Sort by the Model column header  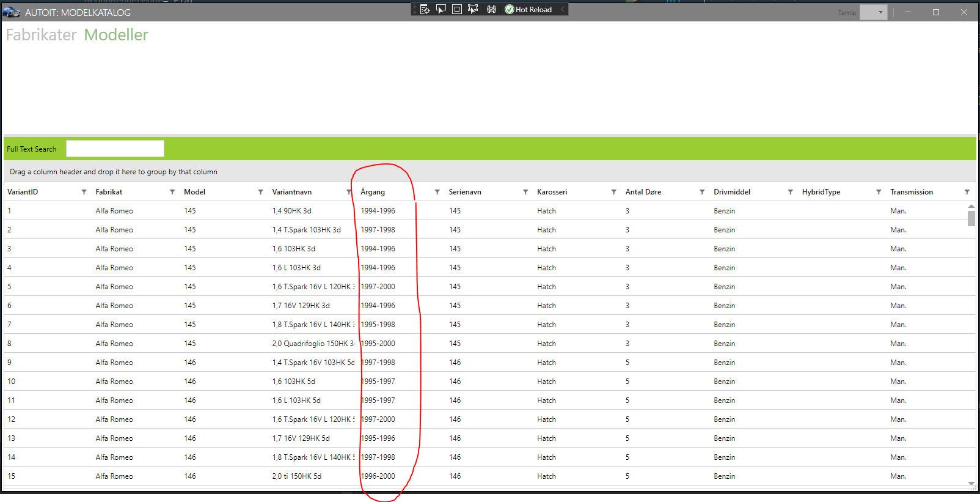[x=194, y=192]
